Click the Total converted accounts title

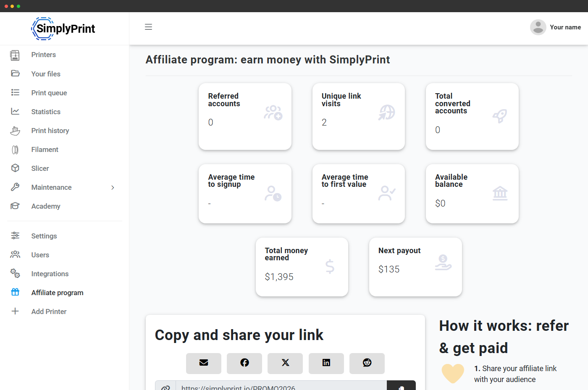[452, 103]
